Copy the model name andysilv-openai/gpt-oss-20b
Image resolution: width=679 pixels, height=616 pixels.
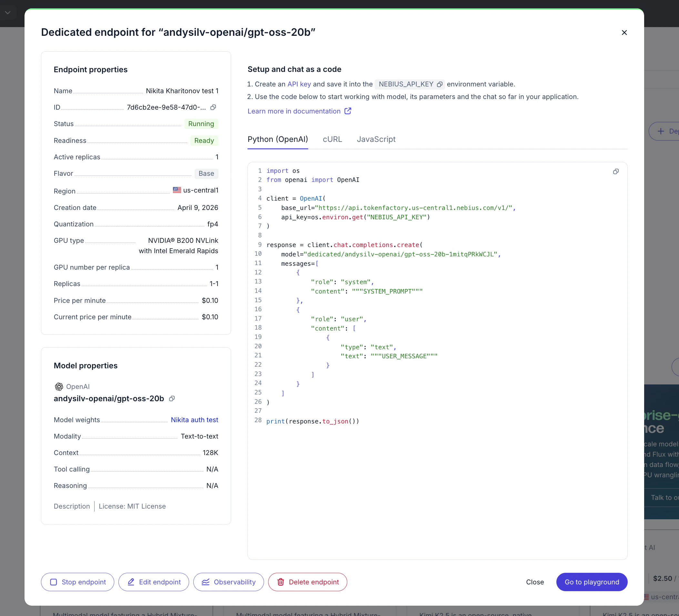172,399
